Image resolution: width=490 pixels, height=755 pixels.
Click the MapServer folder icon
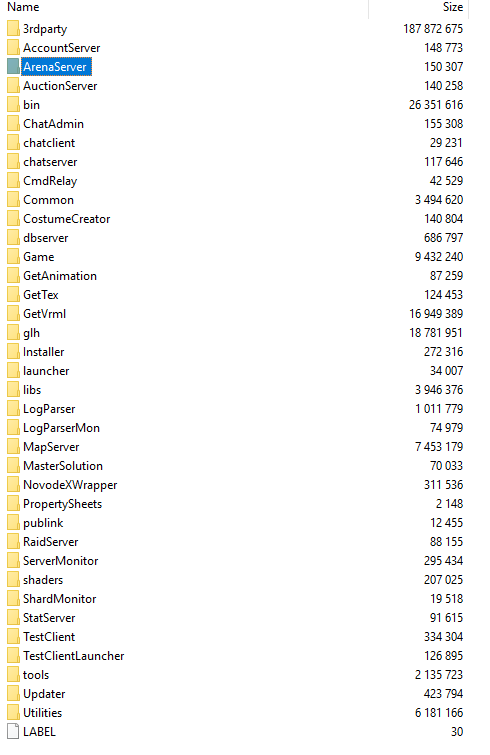click(13, 447)
